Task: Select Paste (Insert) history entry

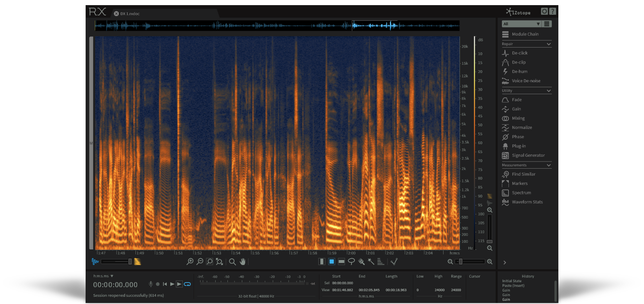Action: [x=513, y=285]
